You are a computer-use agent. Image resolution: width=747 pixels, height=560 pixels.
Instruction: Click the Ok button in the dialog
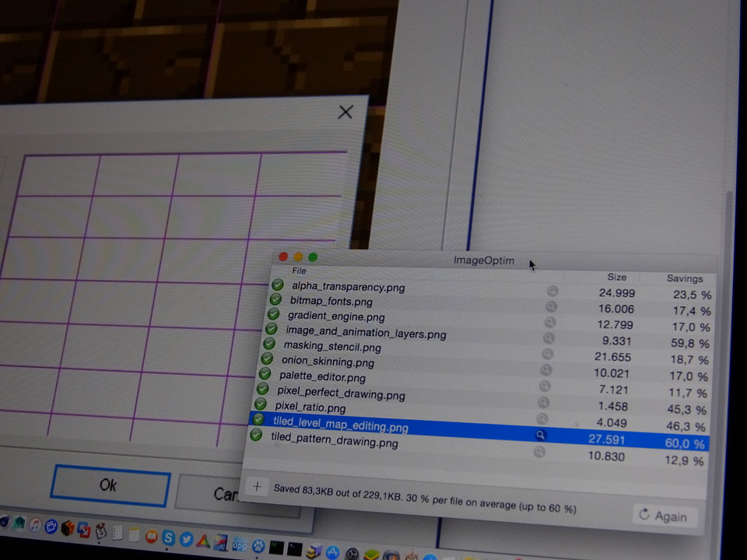tap(110, 485)
